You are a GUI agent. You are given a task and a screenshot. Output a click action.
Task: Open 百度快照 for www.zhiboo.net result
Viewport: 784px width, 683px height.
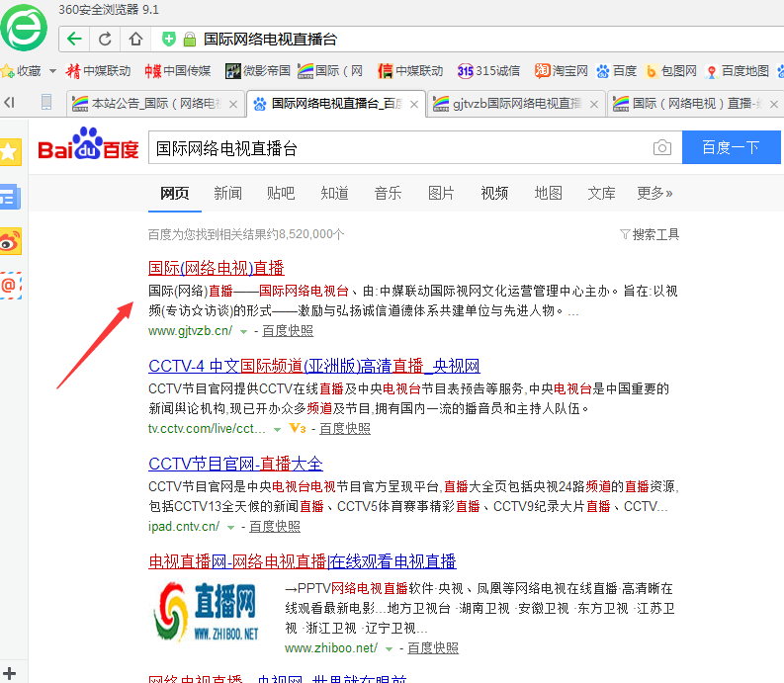point(433,648)
